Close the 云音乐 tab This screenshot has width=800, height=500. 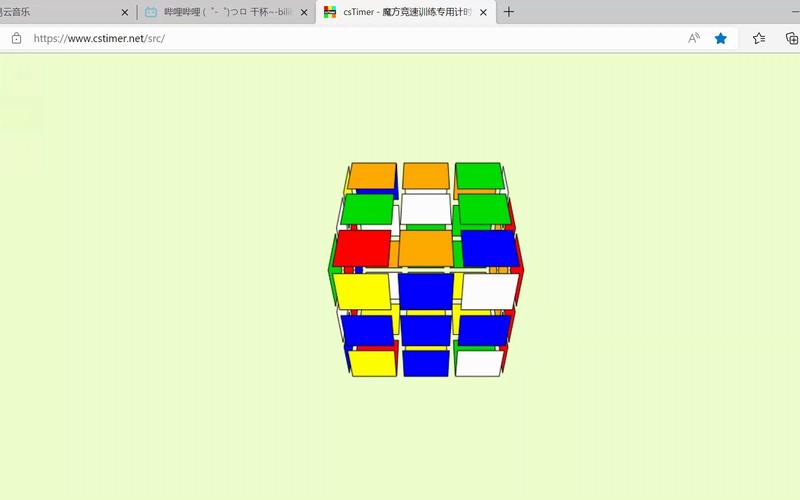click(125, 12)
